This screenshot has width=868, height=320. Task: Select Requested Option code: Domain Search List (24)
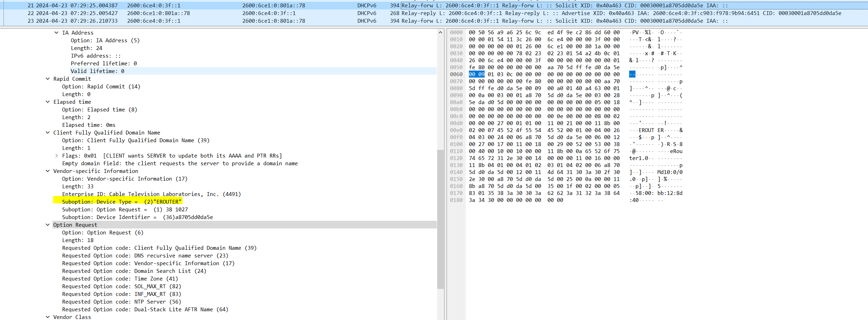pos(134,271)
